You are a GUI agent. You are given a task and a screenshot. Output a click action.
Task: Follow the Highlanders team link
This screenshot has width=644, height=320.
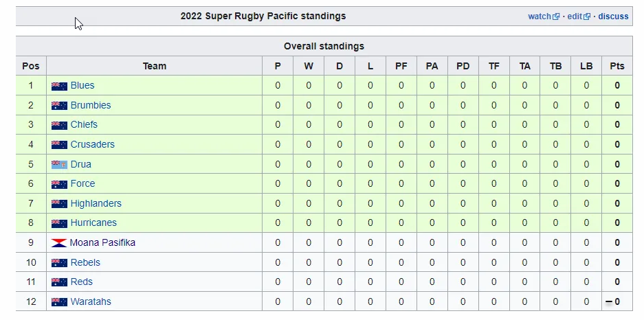pos(96,203)
